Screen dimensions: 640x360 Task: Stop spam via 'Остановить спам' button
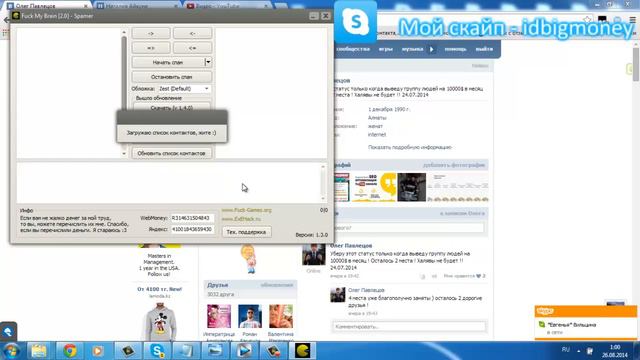point(172,77)
